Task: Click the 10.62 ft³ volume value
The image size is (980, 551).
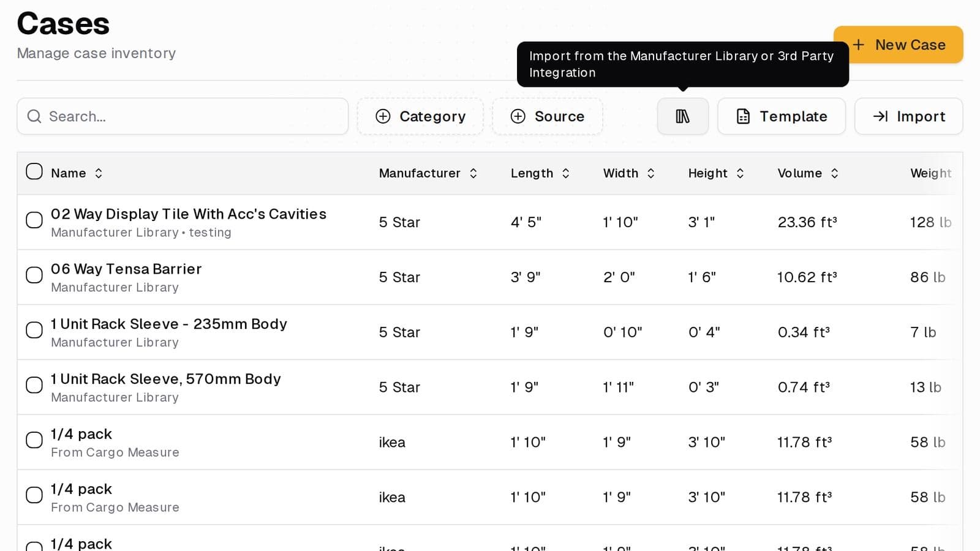Action: pyautogui.click(x=807, y=277)
